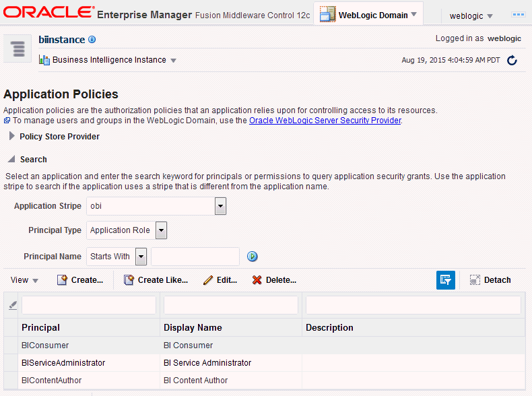Open the Starts With operator dropdown
Screen dimensions: 532x396
(141, 257)
